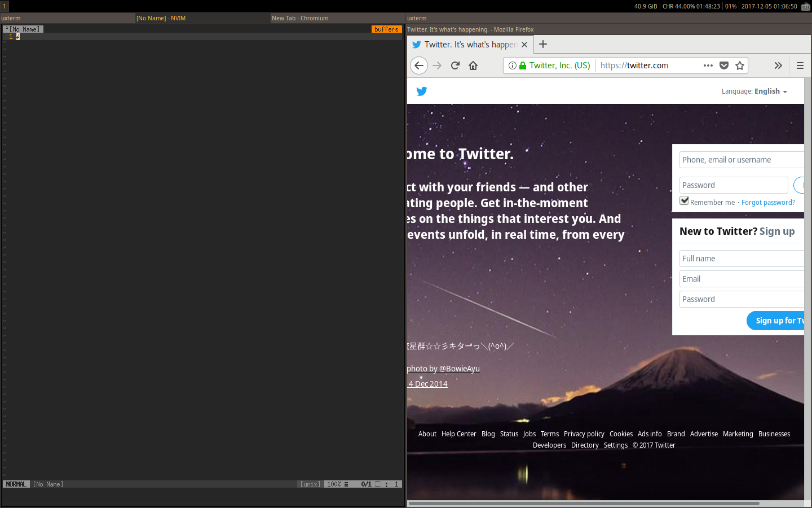This screenshot has width=812, height=508.
Task: Click 40.9 GiB disk indicator in top bar
Action: [x=646, y=6]
